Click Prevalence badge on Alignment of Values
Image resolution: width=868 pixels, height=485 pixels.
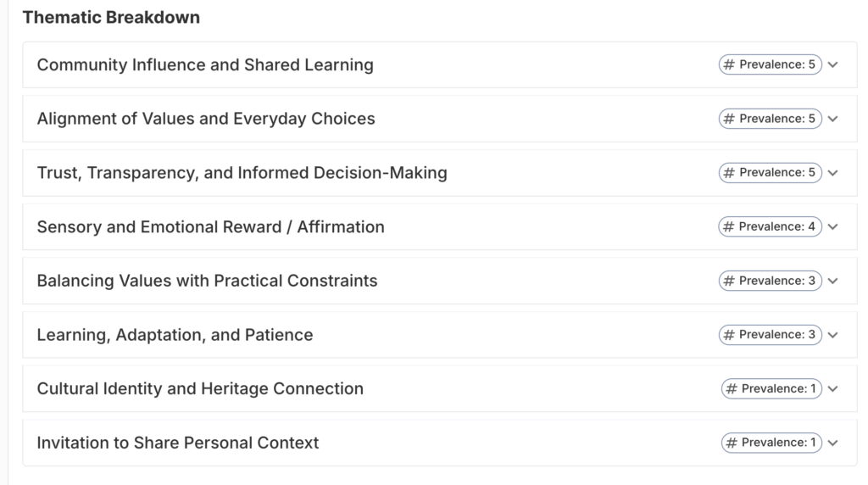tap(771, 119)
